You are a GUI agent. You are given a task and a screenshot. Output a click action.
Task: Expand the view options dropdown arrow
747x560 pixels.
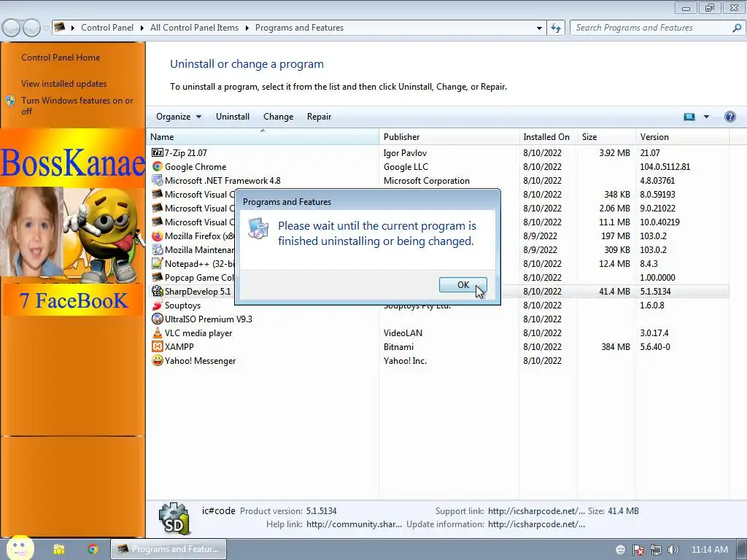coord(706,117)
